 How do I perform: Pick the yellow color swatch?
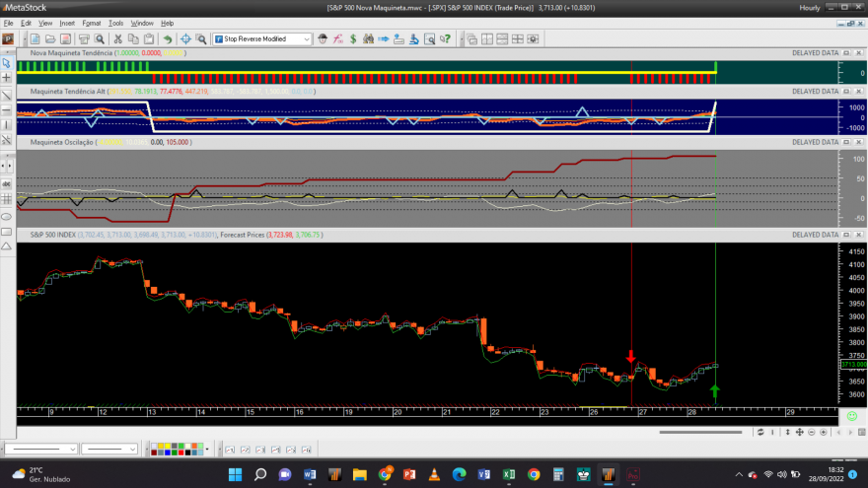click(167, 446)
